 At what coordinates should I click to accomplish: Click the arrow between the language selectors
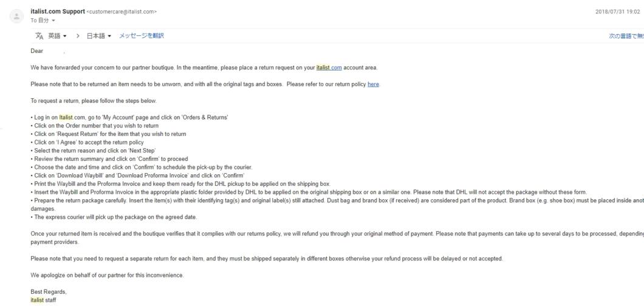point(78,36)
